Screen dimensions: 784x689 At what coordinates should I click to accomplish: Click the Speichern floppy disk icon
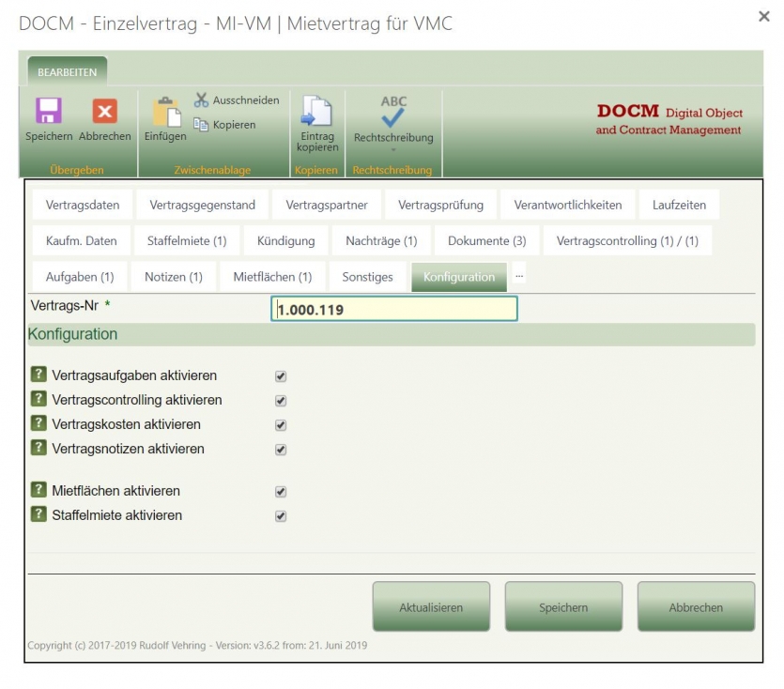point(49,111)
